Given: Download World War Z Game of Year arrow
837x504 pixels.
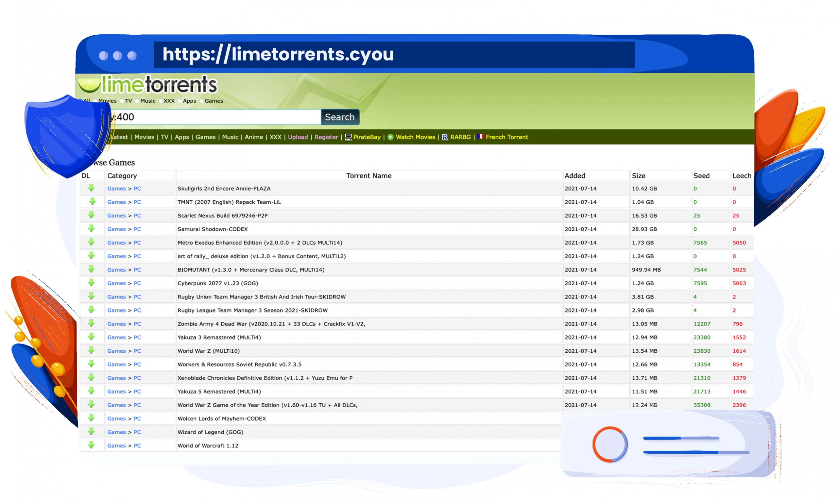Looking at the screenshot, I should [91, 405].
